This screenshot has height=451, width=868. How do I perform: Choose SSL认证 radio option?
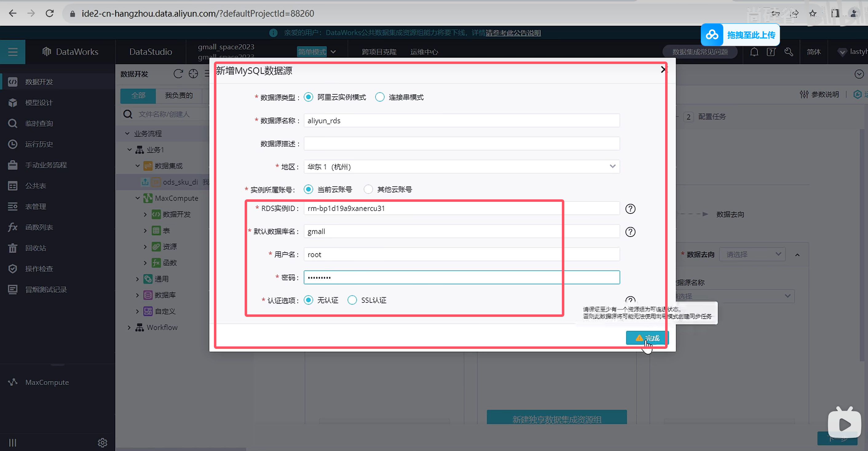point(352,300)
